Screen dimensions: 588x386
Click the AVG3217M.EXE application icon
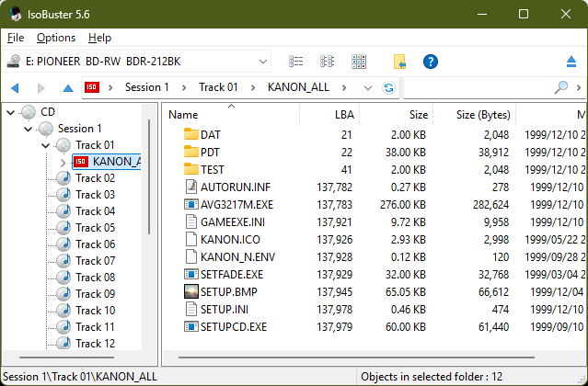pyautogui.click(x=191, y=204)
